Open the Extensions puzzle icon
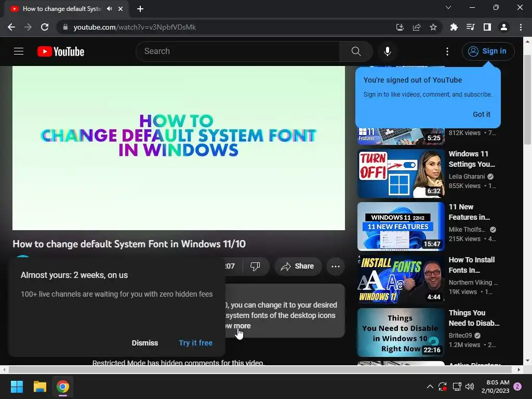 pos(454,27)
